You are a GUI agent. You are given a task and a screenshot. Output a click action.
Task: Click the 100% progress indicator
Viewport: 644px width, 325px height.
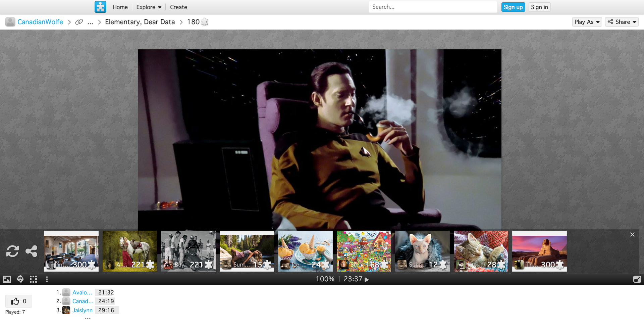tap(325, 279)
